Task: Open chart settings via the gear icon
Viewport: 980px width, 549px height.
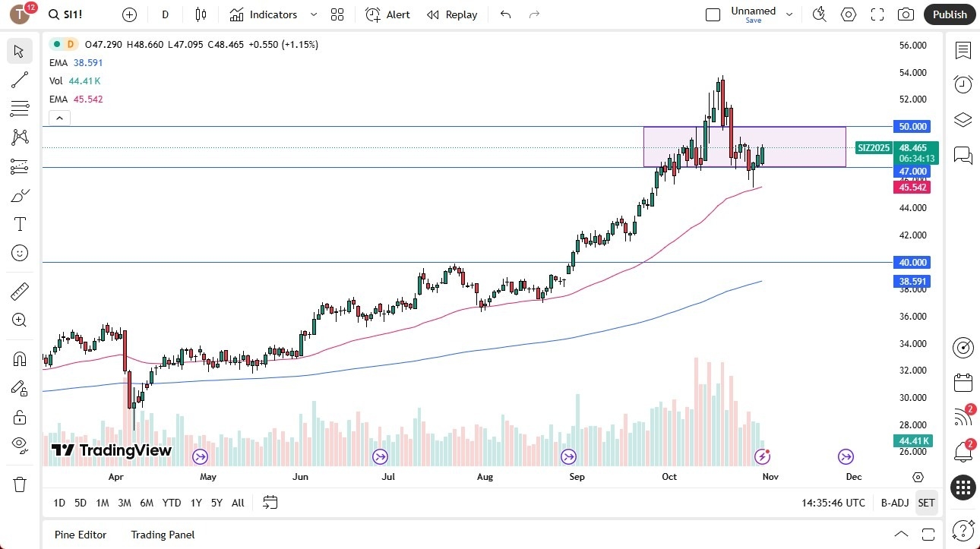Action: pos(849,14)
